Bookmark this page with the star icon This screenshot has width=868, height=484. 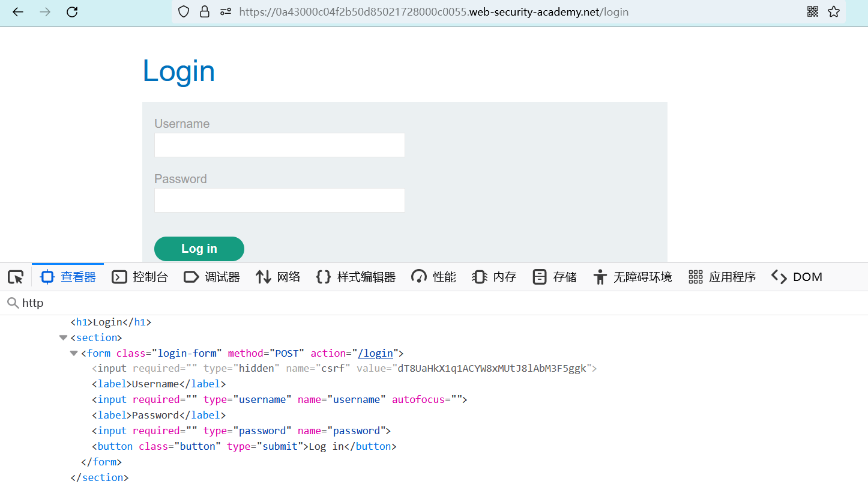click(834, 11)
